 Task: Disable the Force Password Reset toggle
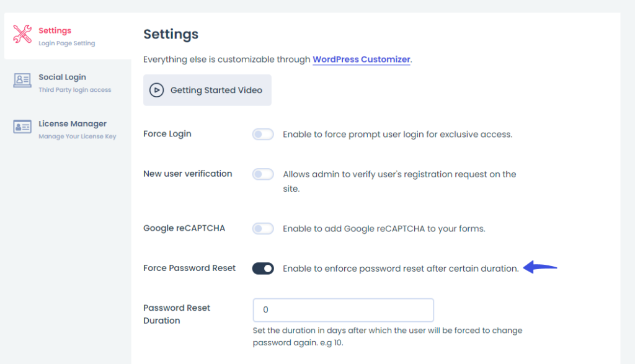[263, 269]
